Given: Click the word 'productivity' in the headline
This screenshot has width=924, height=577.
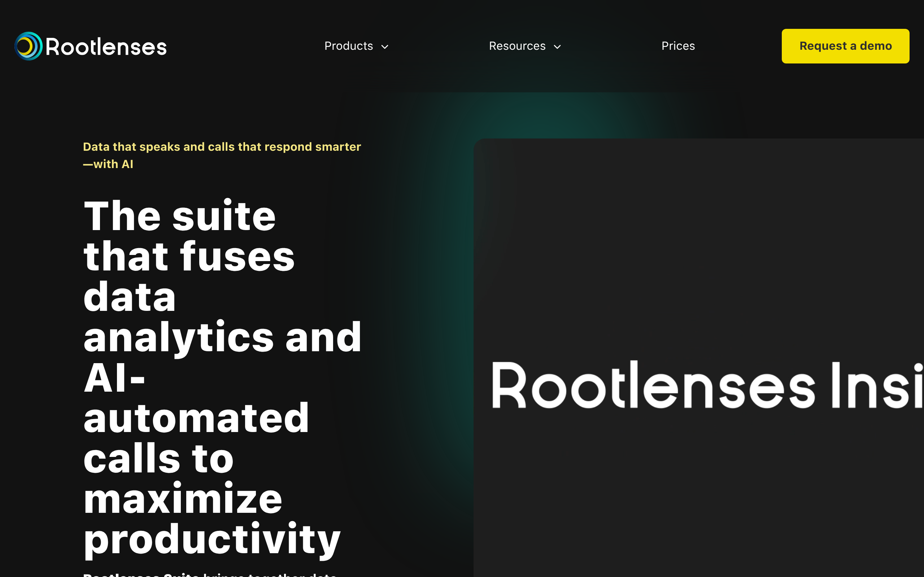Looking at the screenshot, I should tap(212, 539).
